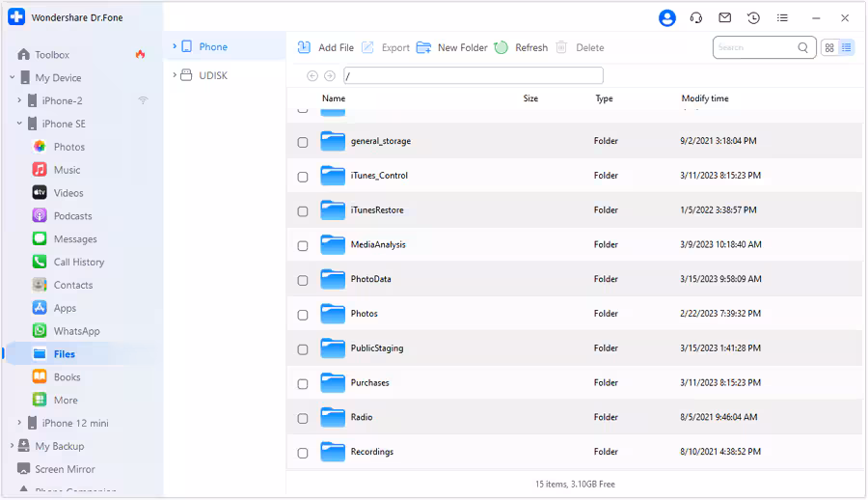Click the Toolbox home icon
This screenshot has width=868, height=500.
(24, 54)
